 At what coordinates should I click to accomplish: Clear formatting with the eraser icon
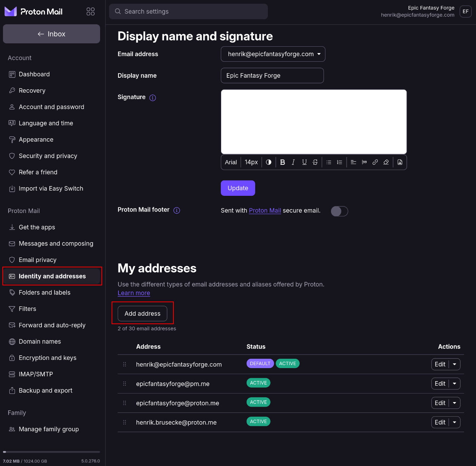pyautogui.click(x=386, y=162)
